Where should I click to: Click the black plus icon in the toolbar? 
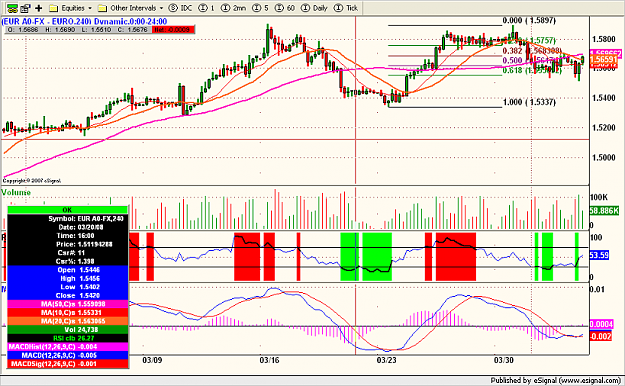[39, 8]
